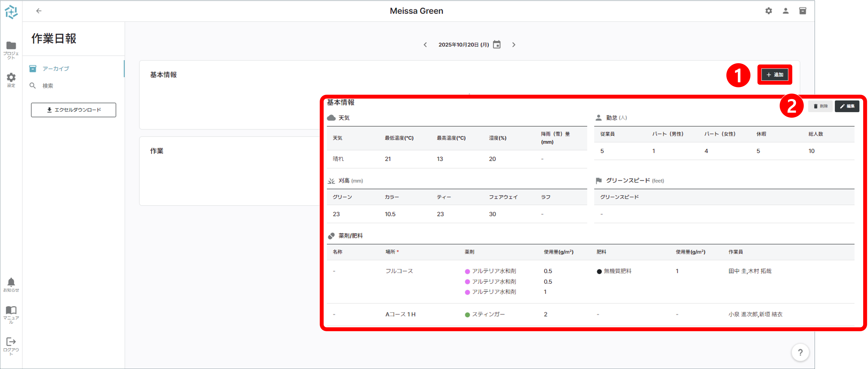Click the 編集 button on 基本情報
Image resolution: width=868 pixels, height=369 pixels.
(x=847, y=106)
